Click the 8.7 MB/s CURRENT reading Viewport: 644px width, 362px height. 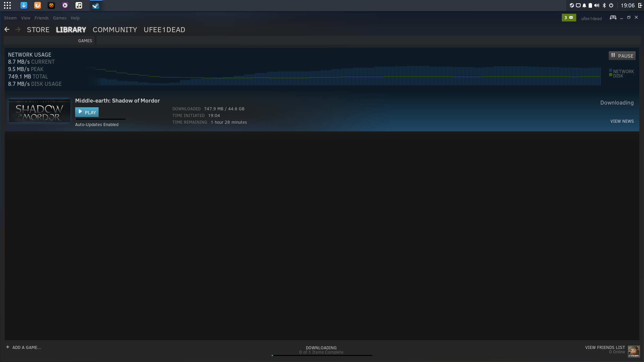pyautogui.click(x=31, y=62)
